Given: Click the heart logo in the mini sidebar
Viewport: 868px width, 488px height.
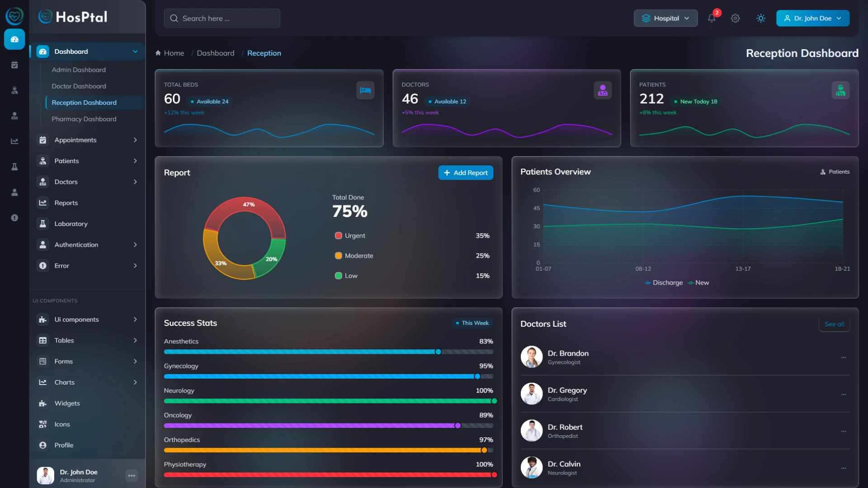Looking at the screenshot, I should point(14,16).
